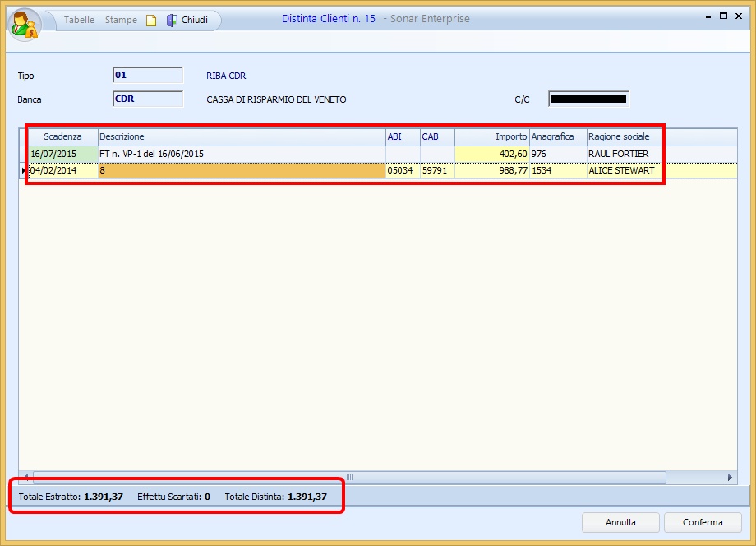Click the scroll right arrow of grid
756x546 pixels.
coord(730,477)
